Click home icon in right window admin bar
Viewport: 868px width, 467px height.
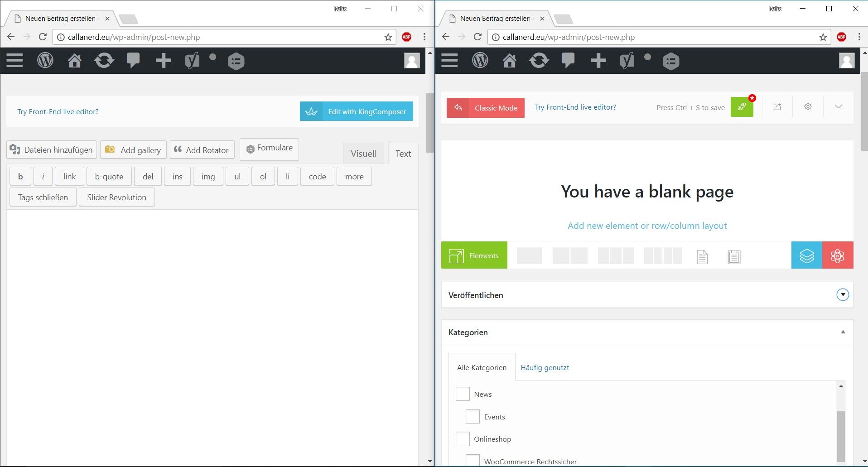[510, 60]
